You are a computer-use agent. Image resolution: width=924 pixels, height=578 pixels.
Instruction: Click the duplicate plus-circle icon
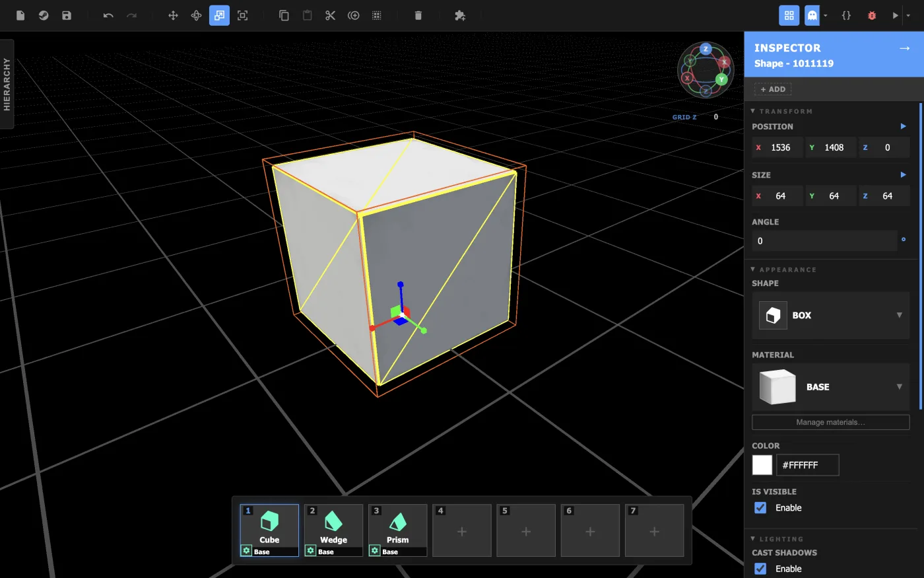(354, 15)
